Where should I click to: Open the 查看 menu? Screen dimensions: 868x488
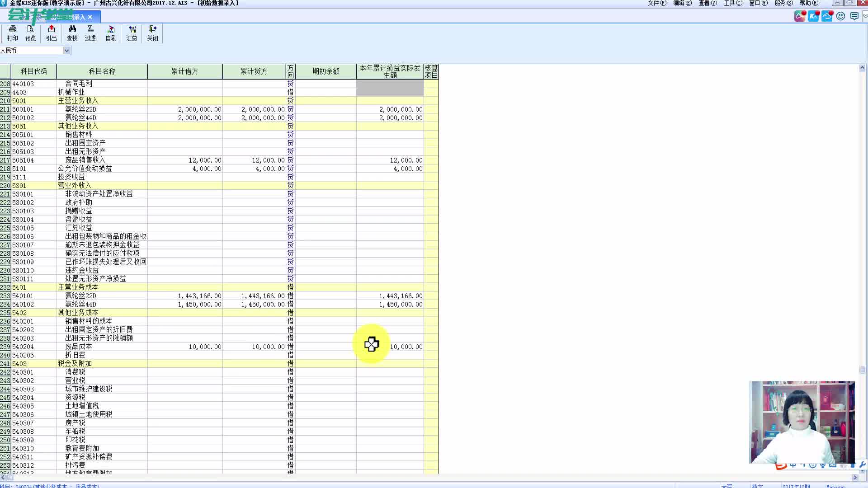[708, 3]
